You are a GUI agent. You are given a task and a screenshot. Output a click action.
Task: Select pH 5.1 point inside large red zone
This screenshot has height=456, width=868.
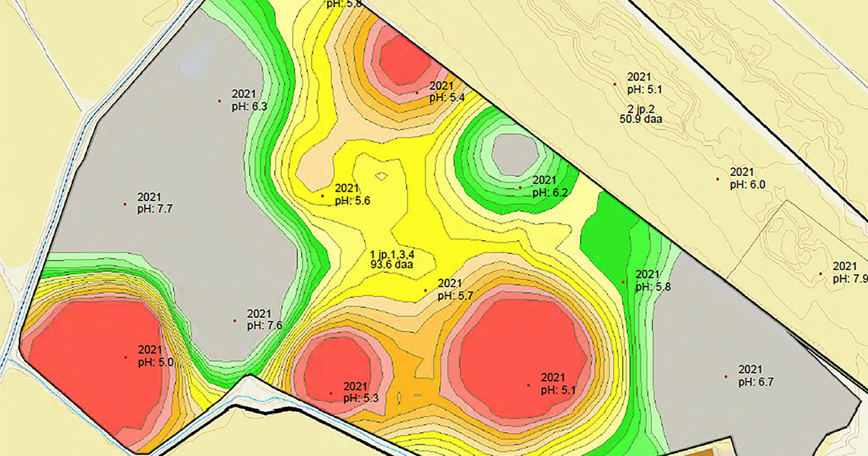pyautogui.click(x=529, y=384)
